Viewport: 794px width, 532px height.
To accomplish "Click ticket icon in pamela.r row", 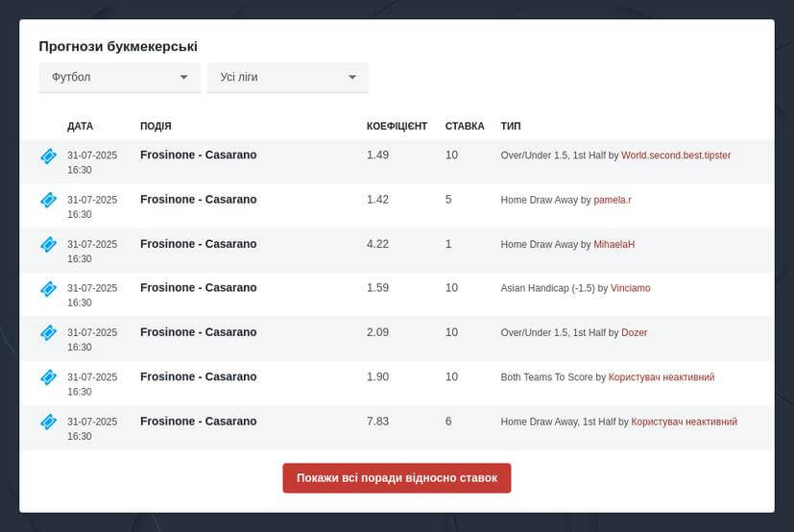I will click(48, 200).
